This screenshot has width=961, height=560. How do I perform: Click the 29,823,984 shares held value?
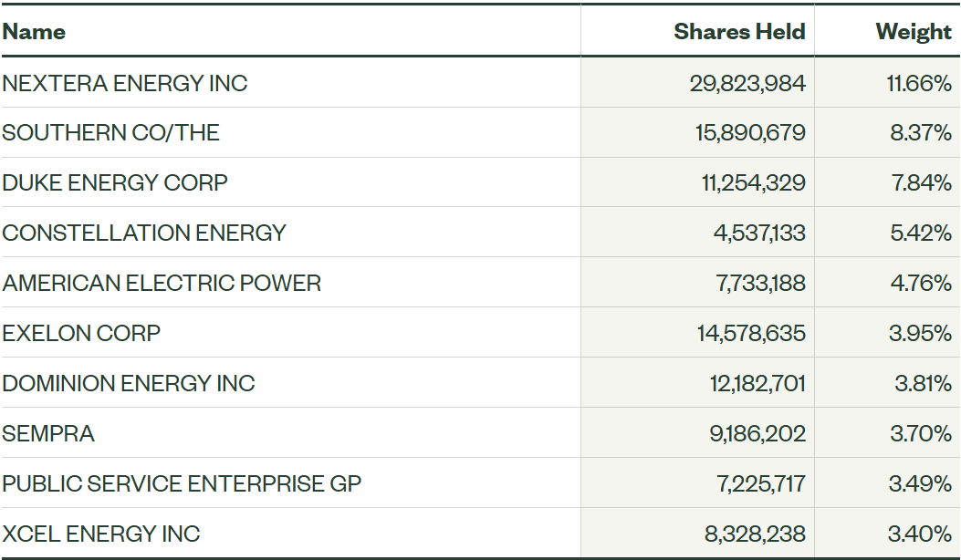[x=747, y=83]
